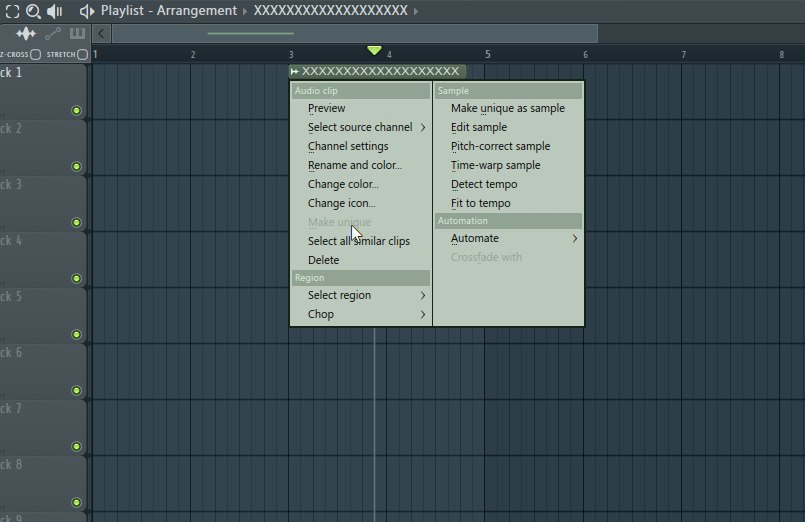Viewport: 805px width, 522px height.
Task: Select the Track 8 header label
Action: pyautogui.click(x=11, y=465)
